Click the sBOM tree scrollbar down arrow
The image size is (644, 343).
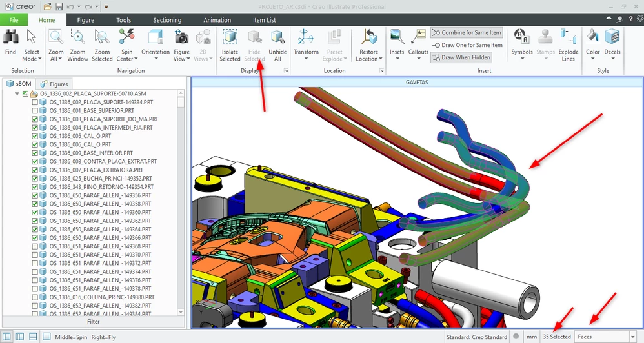click(x=181, y=312)
